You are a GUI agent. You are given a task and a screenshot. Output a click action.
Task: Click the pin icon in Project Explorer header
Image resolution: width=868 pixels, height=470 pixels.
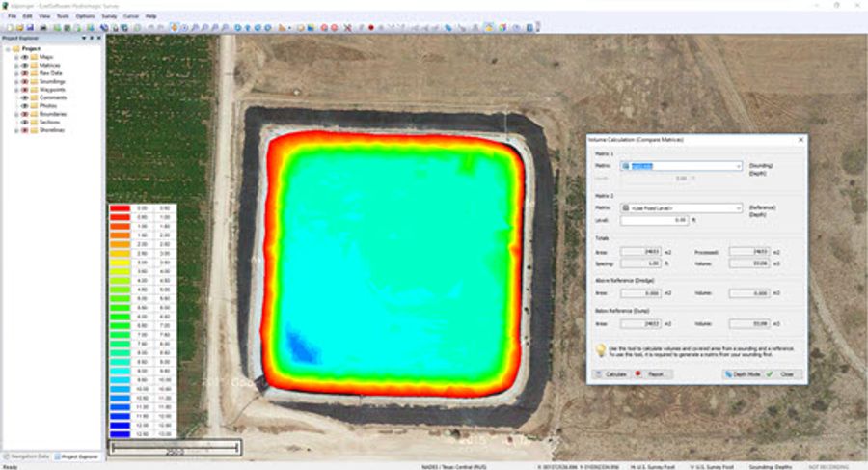(92, 39)
